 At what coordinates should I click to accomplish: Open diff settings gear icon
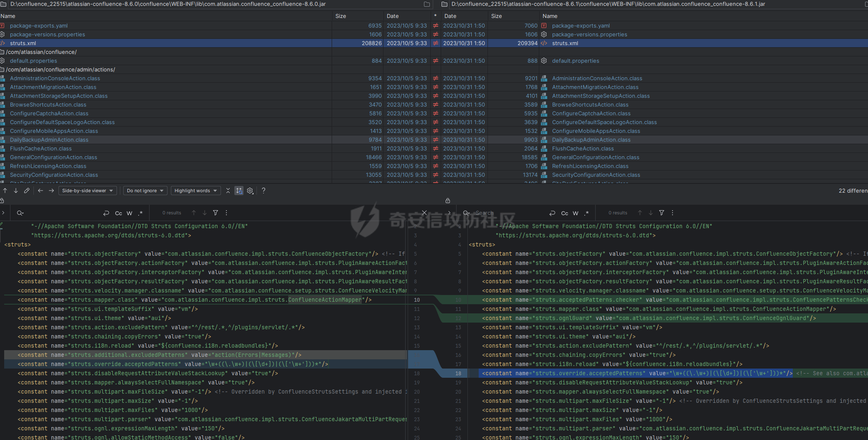coord(250,191)
